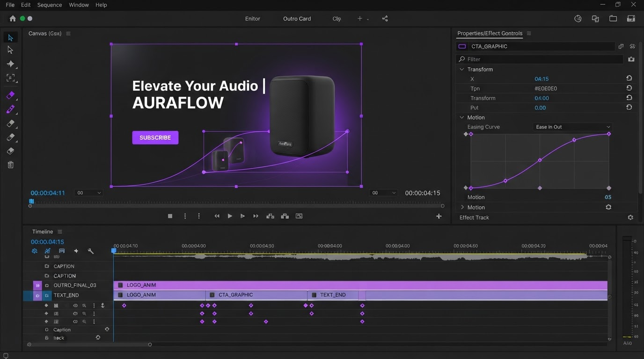Screen dimensions: 644x359
Task: Collapse the Transform section
Action: pos(462,69)
